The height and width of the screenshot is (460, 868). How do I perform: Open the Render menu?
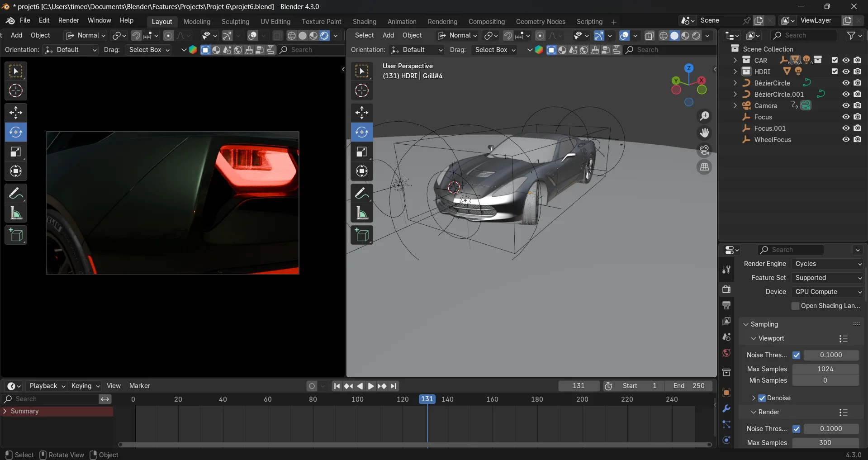[x=69, y=20]
